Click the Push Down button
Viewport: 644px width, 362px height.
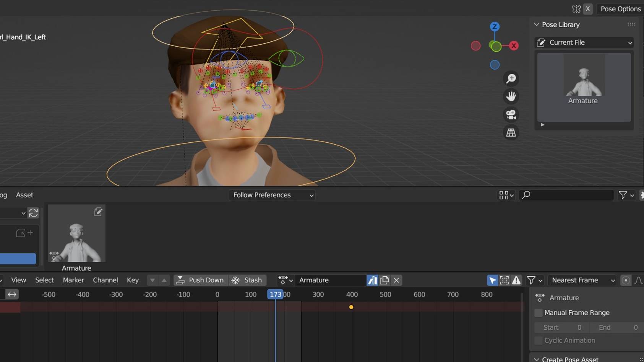(x=201, y=280)
